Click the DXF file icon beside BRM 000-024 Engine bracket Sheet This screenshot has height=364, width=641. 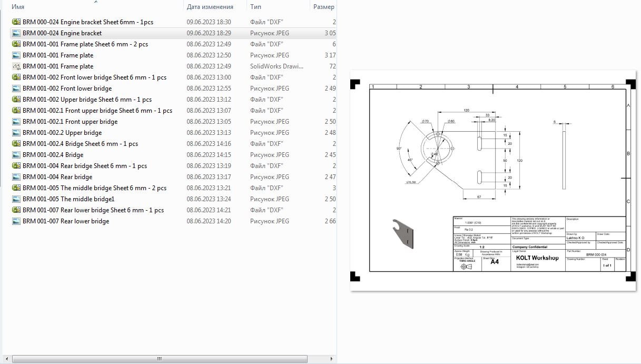click(15, 22)
